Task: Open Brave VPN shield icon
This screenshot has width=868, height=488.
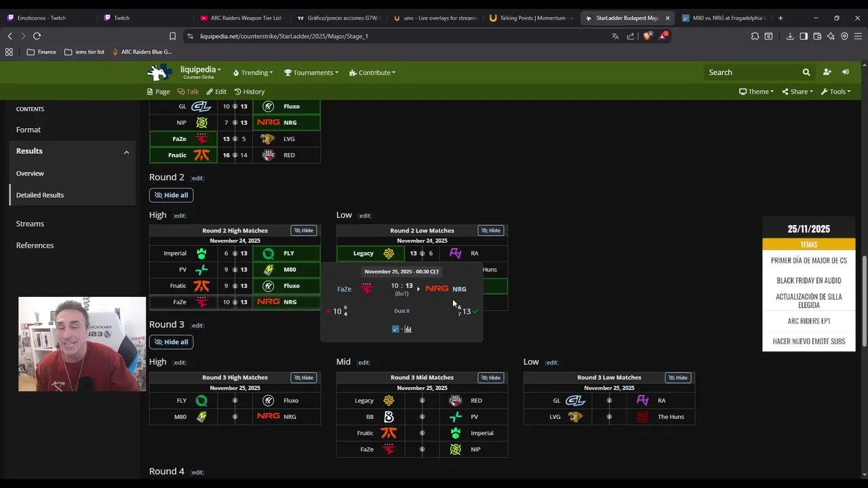Action: click(x=844, y=36)
